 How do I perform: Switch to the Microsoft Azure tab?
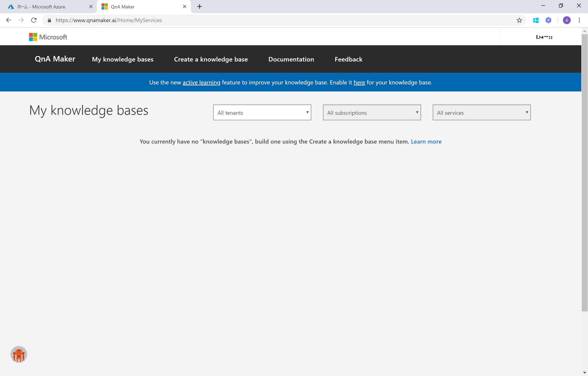coord(48,7)
